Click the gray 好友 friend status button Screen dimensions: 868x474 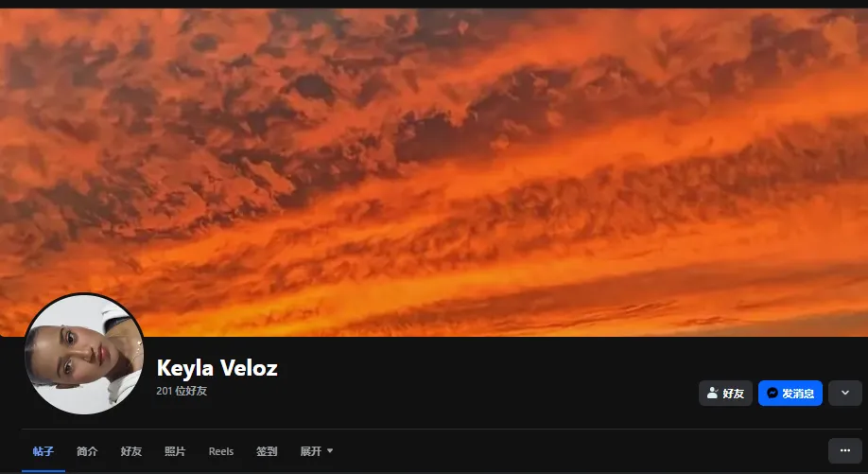tap(725, 394)
